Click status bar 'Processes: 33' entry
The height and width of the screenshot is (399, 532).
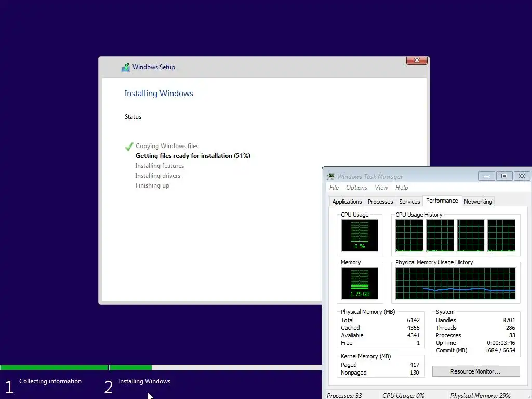click(344, 395)
